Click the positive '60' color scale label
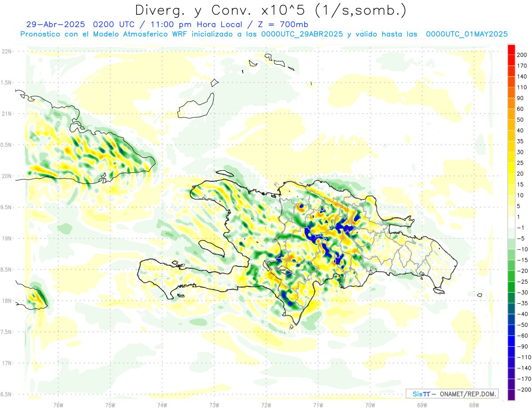 coord(520,109)
